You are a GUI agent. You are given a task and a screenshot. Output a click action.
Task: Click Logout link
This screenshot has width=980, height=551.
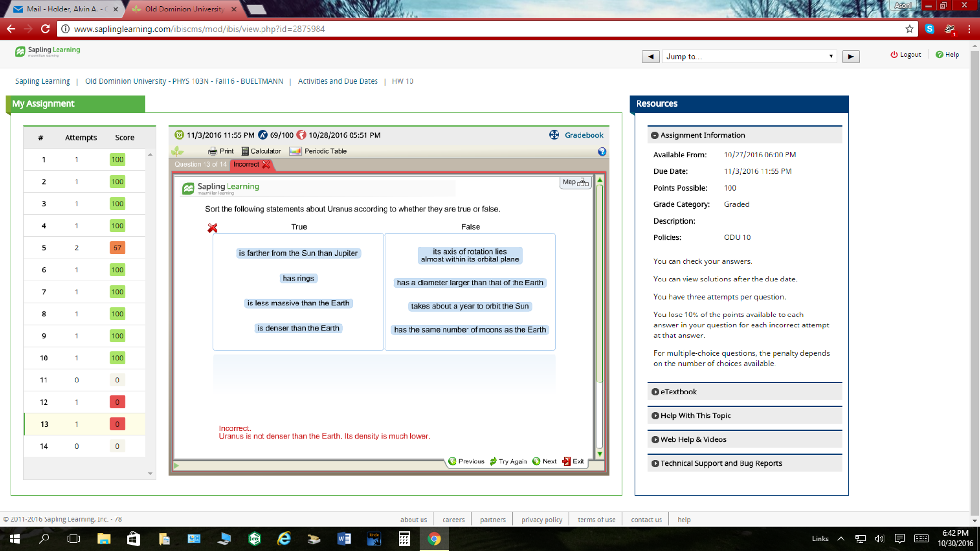[905, 55]
